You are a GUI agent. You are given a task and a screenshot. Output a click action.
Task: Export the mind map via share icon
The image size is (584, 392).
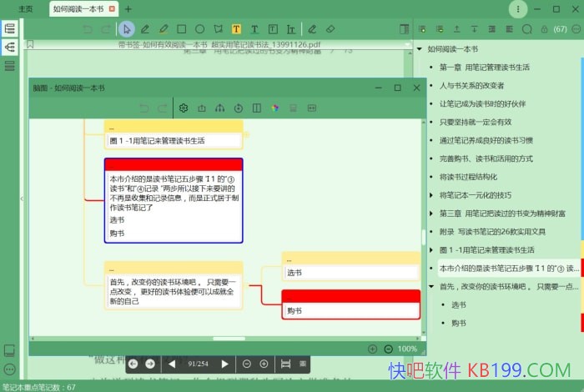point(202,108)
